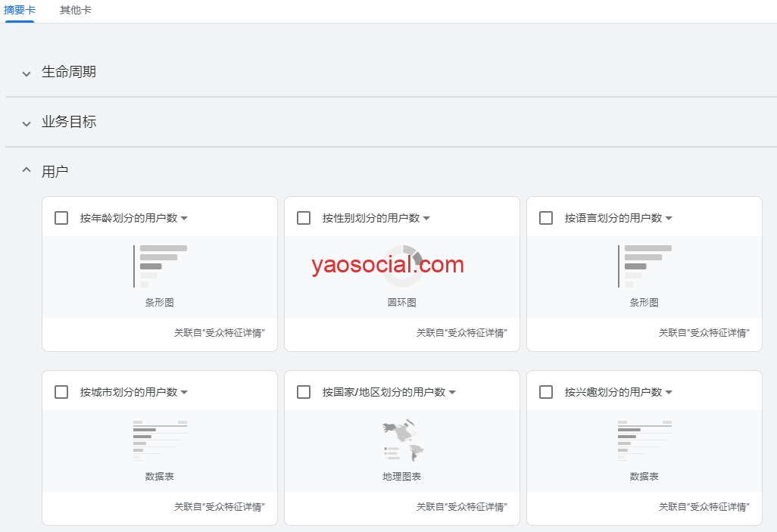This screenshot has width=777, height=532.
Task: Click the donut chart icon in 按性别划分的用户数 card
Action: (402, 266)
